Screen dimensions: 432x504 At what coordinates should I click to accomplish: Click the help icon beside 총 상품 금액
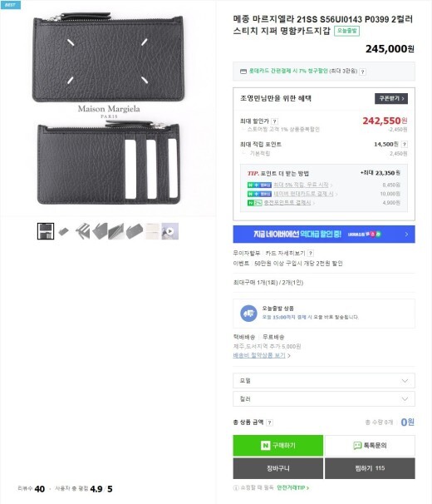pyautogui.click(x=269, y=422)
